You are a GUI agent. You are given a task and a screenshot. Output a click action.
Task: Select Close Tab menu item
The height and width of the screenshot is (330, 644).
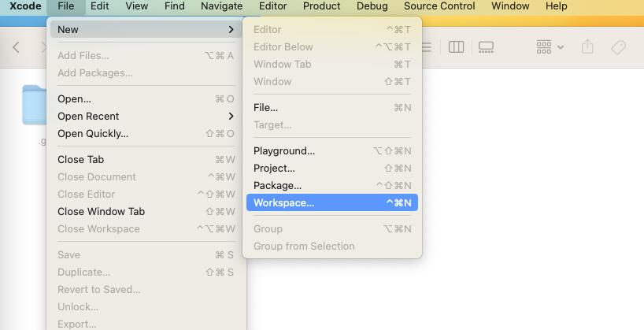coord(146,159)
